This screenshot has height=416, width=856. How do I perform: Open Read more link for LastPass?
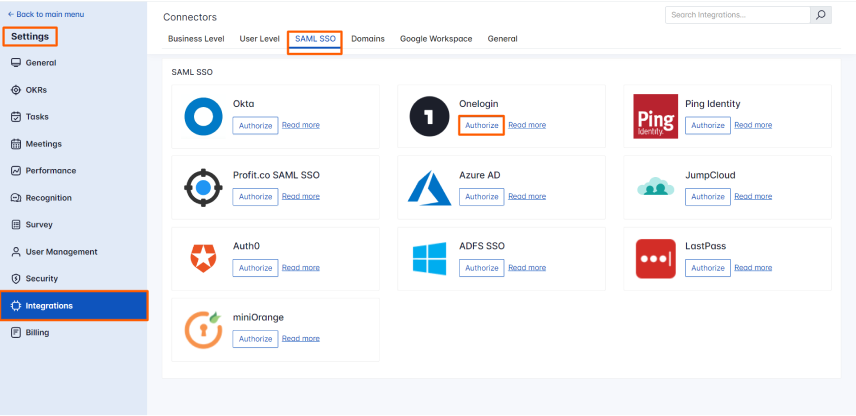753,268
